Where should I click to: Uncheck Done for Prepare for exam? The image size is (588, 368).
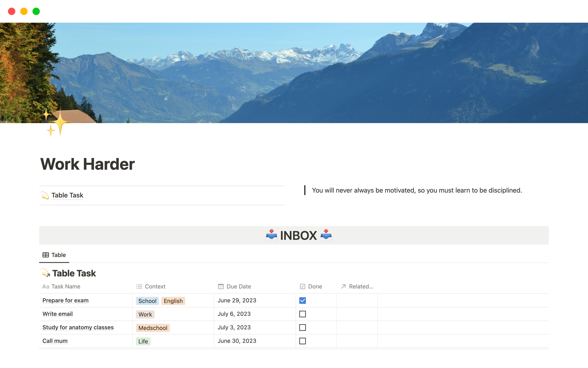303,301
